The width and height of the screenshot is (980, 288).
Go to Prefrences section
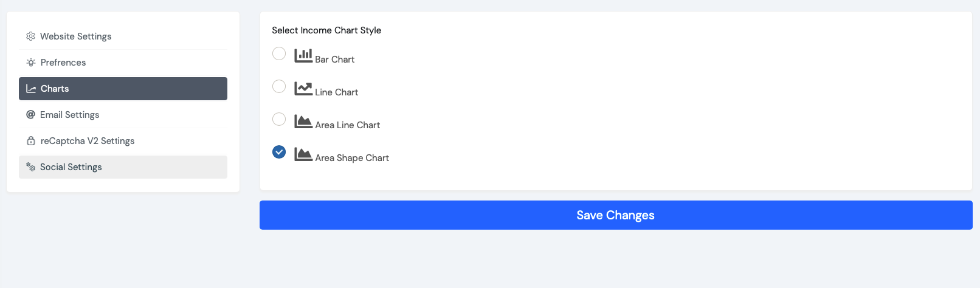point(123,63)
